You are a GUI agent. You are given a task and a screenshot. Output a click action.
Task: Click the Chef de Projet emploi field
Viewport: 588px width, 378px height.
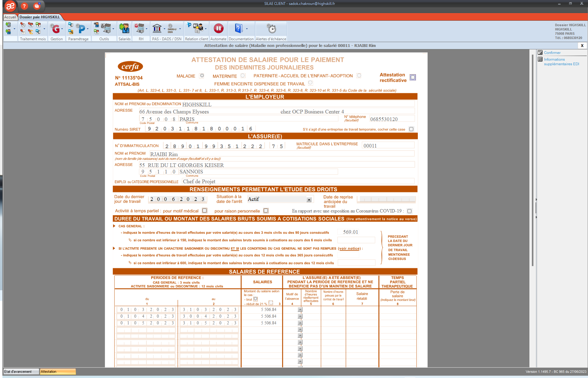[298, 181]
